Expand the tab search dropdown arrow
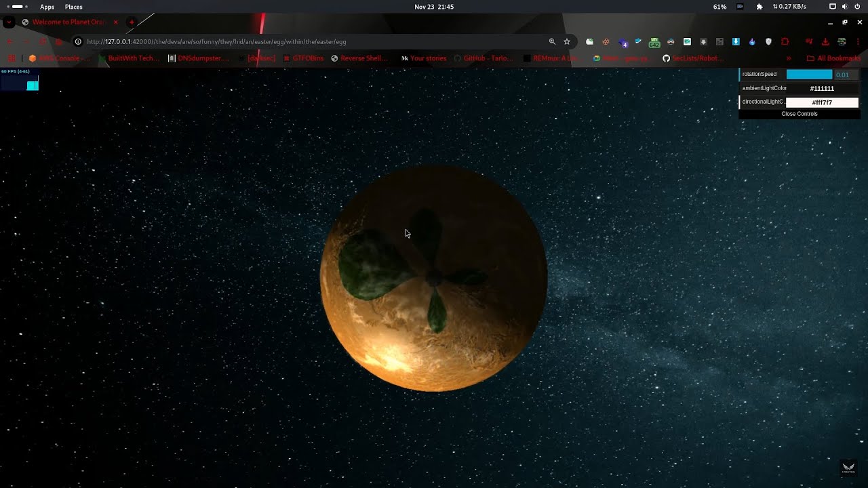Image resolution: width=868 pixels, height=488 pixels. point(9,22)
